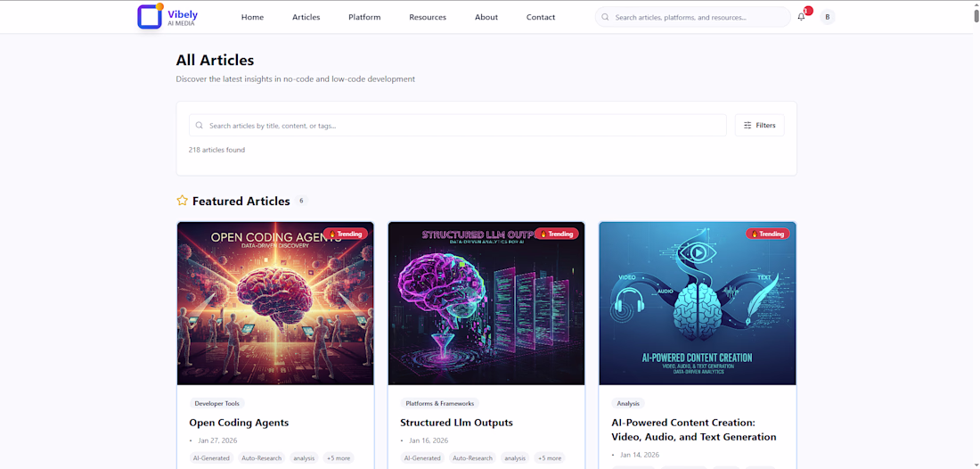Screen dimensions: 980x469
Task: Click the Jan 27, 2026 date
Action: click(216, 440)
